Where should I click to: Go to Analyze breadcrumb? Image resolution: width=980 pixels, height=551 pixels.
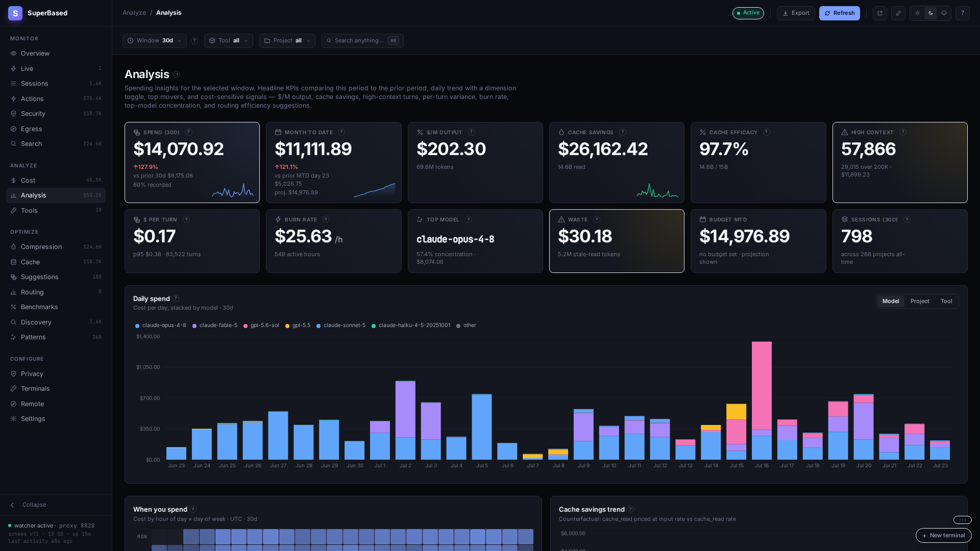pos(134,13)
